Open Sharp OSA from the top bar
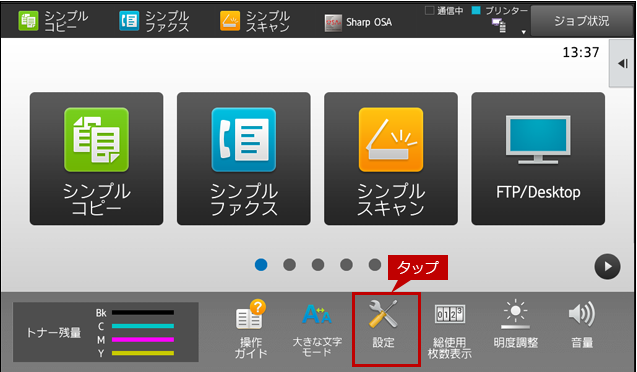 (358, 23)
